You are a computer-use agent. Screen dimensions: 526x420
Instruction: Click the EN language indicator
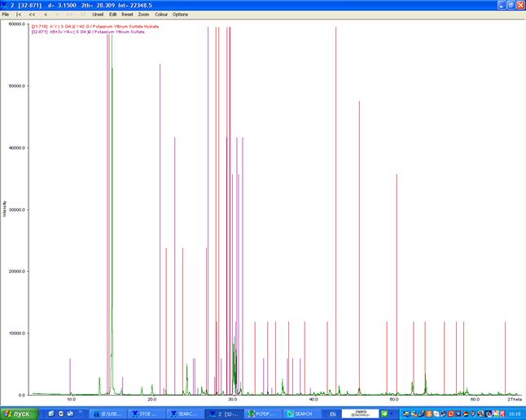click(x=332, y=413)
